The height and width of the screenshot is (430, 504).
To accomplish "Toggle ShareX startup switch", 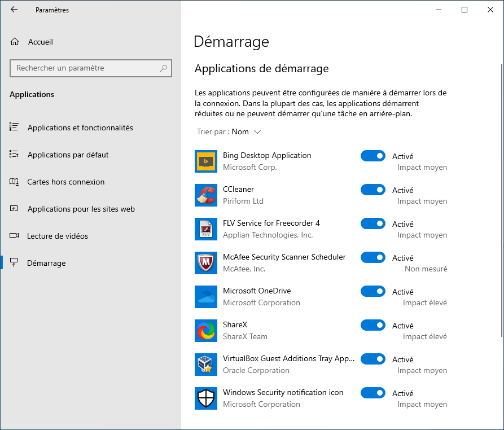I will [373, 325].
